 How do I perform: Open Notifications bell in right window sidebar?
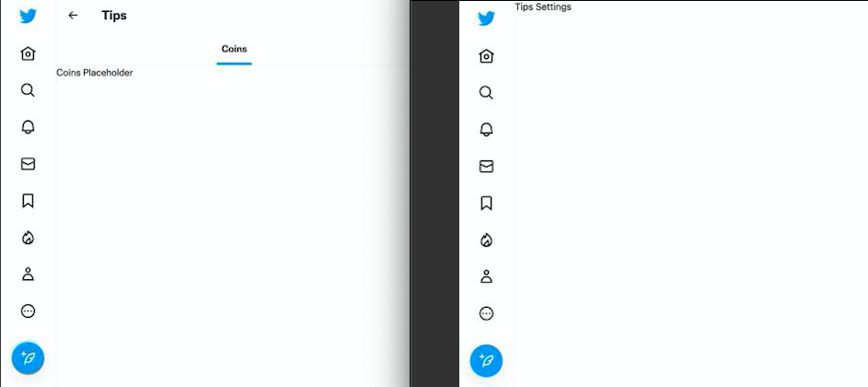[486, 129]
